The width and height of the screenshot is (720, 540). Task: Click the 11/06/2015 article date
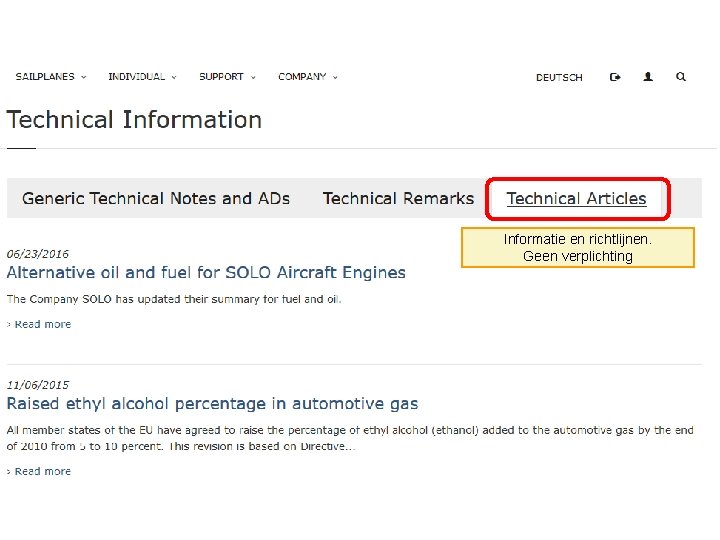click(38, 385)
